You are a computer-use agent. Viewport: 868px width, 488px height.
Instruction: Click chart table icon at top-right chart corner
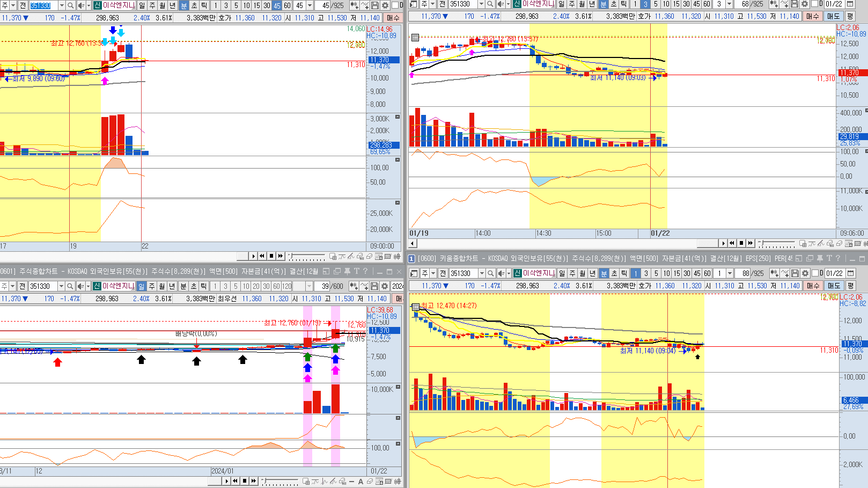pyautogui.click(x=415, y=38)
